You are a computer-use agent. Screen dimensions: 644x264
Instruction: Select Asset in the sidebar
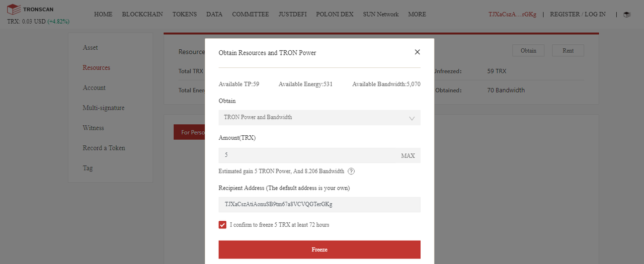(x=91, y=48)
